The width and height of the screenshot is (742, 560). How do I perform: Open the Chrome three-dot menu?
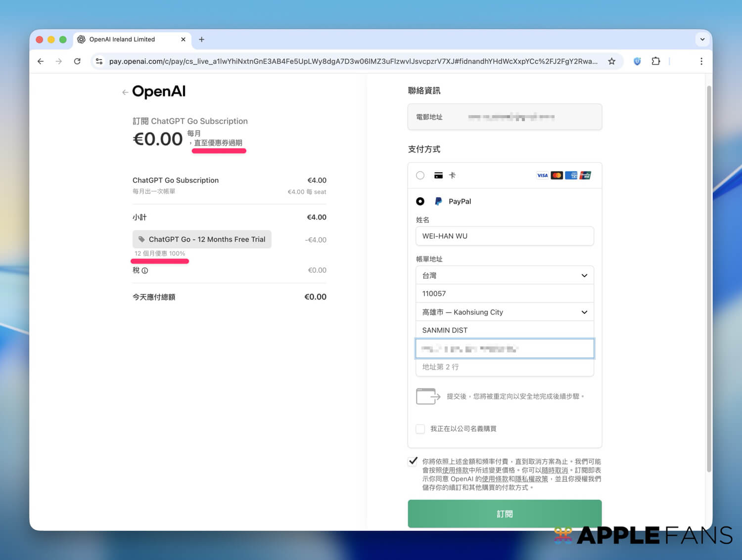[701, 61]
